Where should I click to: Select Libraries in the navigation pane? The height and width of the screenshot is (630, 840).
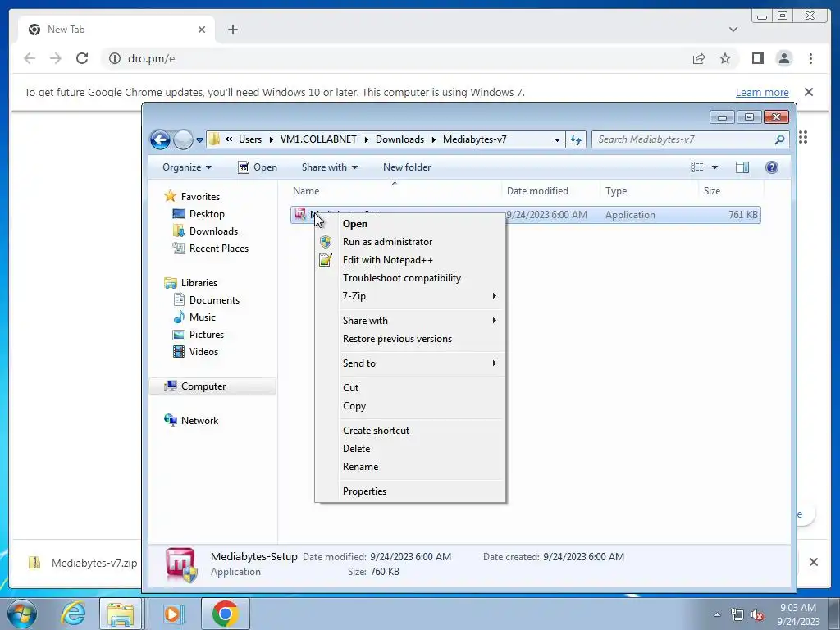point(199,283)
